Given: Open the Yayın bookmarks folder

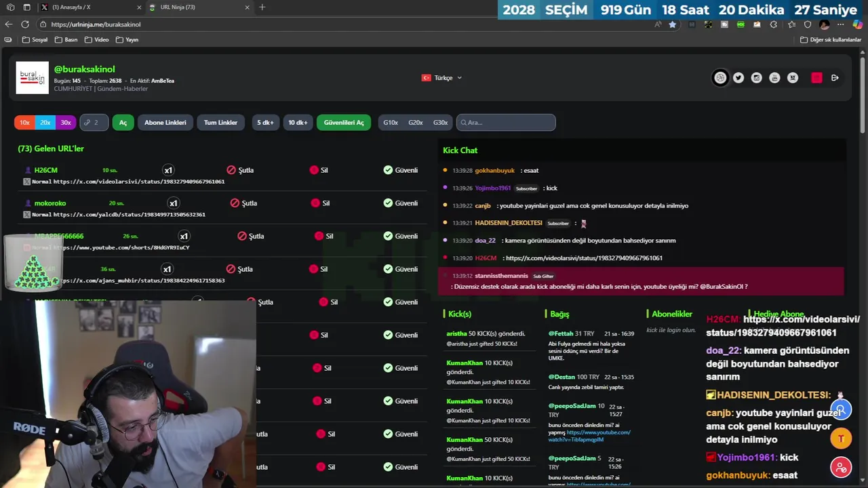Looking at the screenshot, I should [x=127, y=40].
